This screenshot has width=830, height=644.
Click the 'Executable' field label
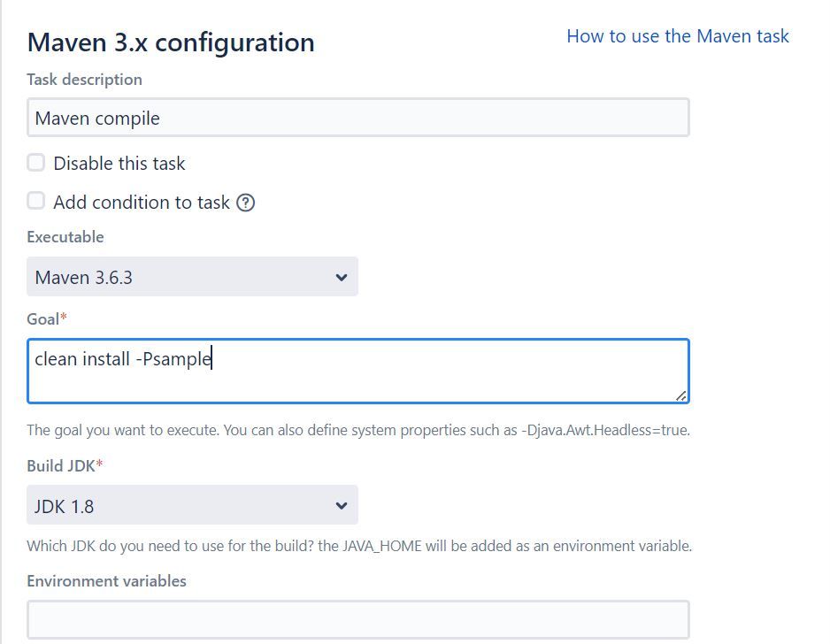[x=65, y=237]
